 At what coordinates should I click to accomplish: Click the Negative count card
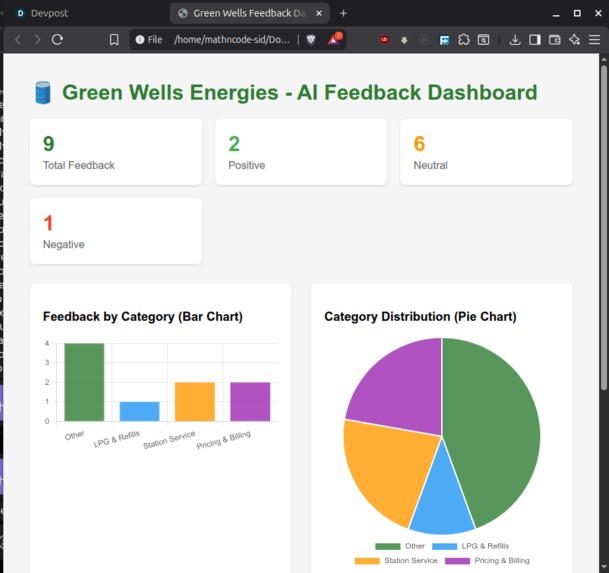pos(116,231)
